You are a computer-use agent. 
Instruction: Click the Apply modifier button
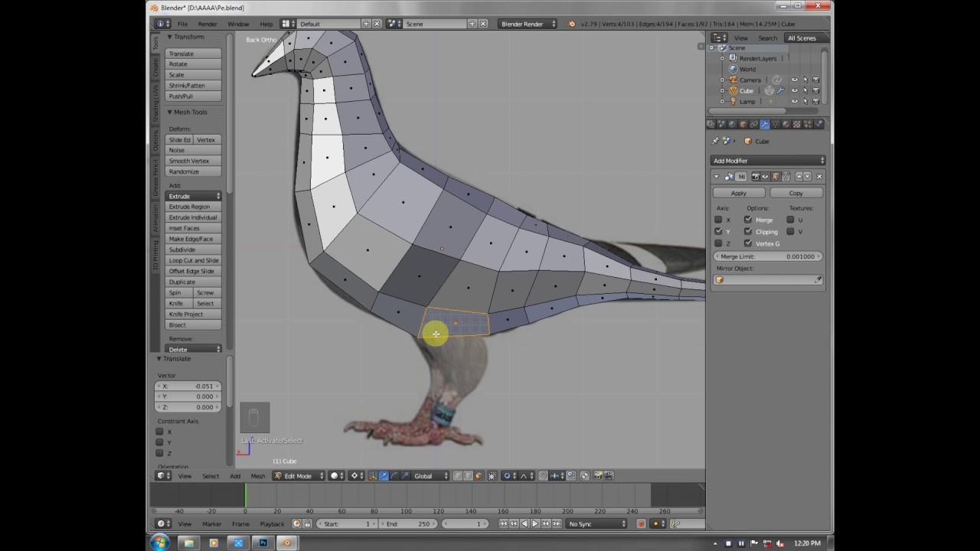click(x=738, y=193)
